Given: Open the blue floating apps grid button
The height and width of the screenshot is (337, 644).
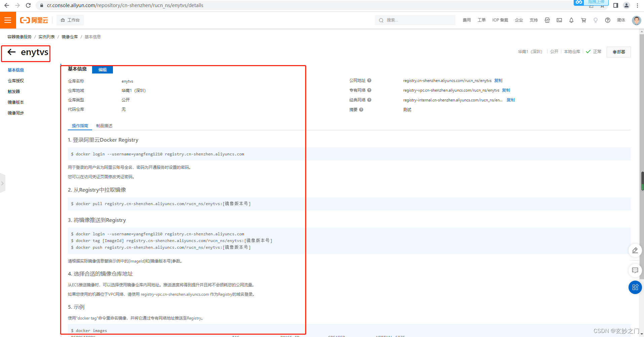Looking at the screenshot, I should tap(635, 287).
